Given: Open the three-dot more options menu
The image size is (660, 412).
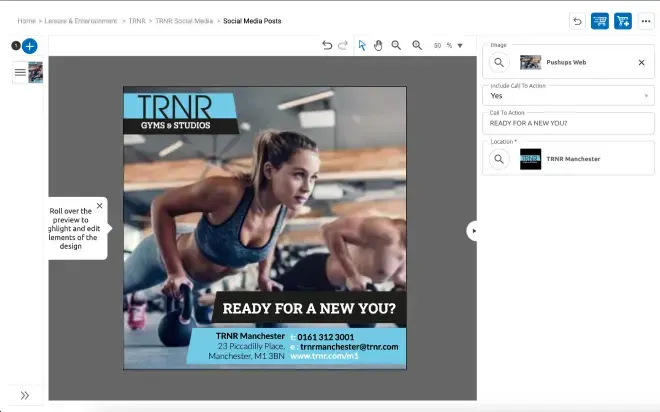Looking at the screenshot, I should tap(646, 21).
